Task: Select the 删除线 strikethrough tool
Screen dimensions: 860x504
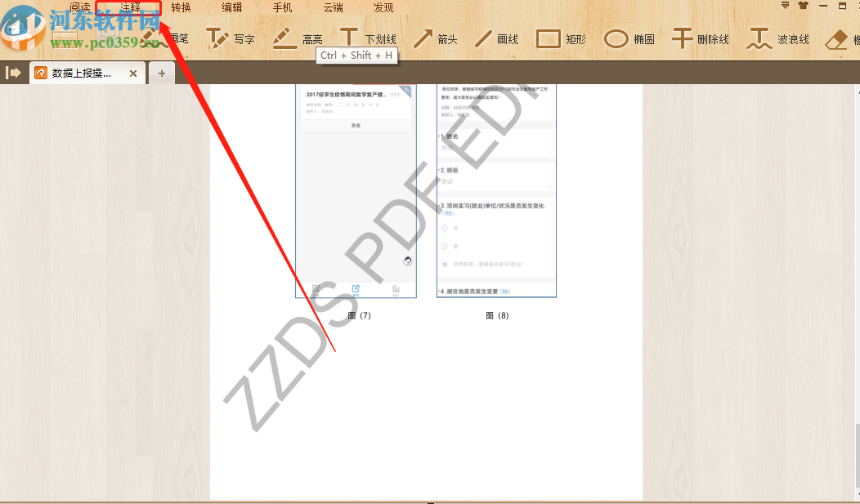Action: point(701,39)
